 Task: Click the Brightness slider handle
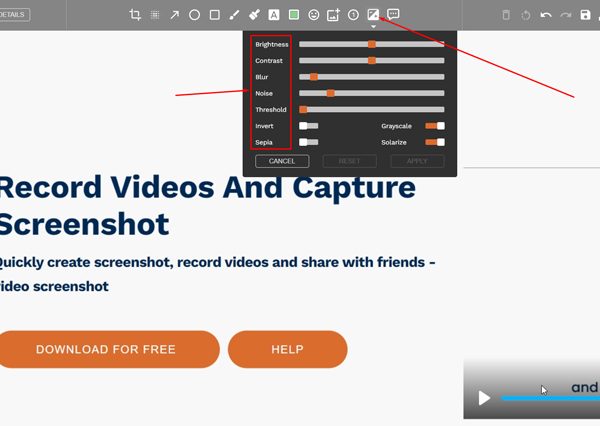click(372, 44)
